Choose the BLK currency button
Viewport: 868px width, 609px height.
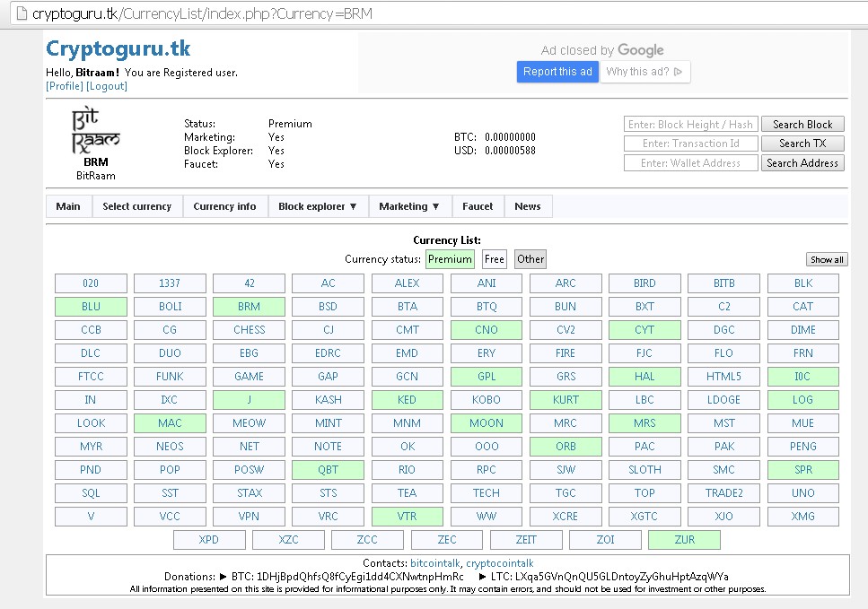802,283
